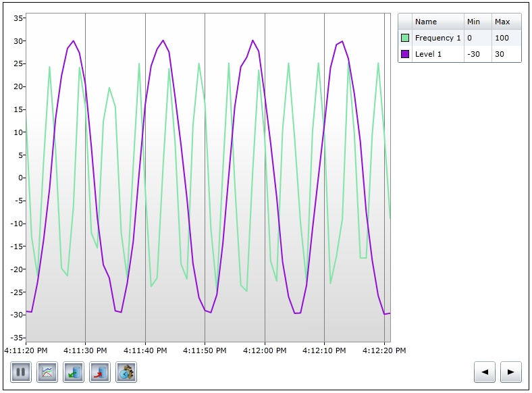This screenshot has width=532, height=393.
Task: Click the database icon with red arrow
Action: click(100, 371)
